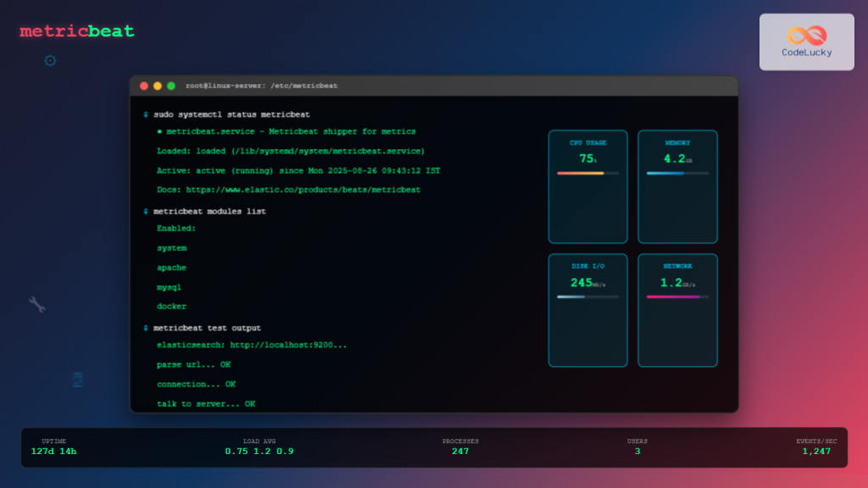868x488 pixels.
Task: Click the CodeLucky infinity logo
Action: click(x=805, y=34)
